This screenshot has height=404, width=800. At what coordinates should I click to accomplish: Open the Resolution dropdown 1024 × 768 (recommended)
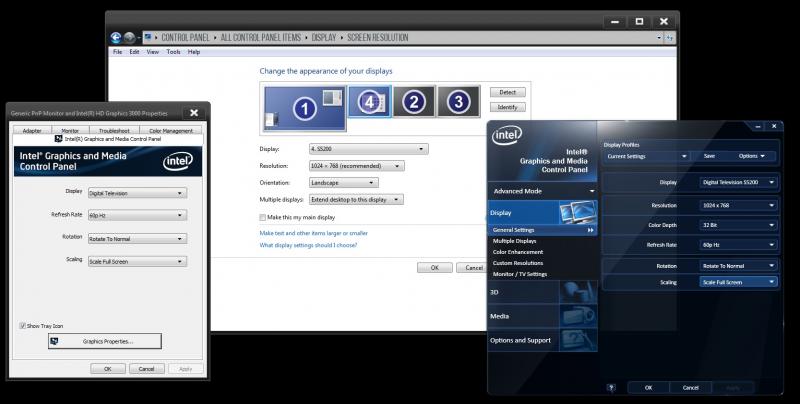[x=357, y=166]
